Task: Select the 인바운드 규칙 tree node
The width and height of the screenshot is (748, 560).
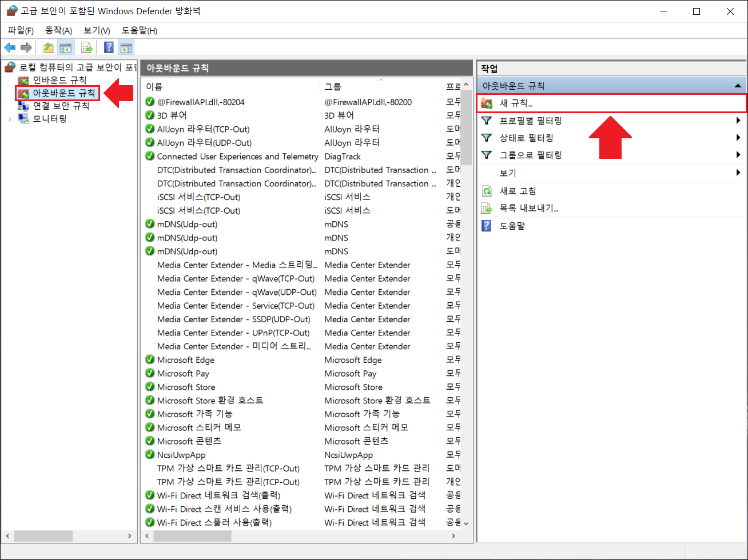Action: (59, 80)
